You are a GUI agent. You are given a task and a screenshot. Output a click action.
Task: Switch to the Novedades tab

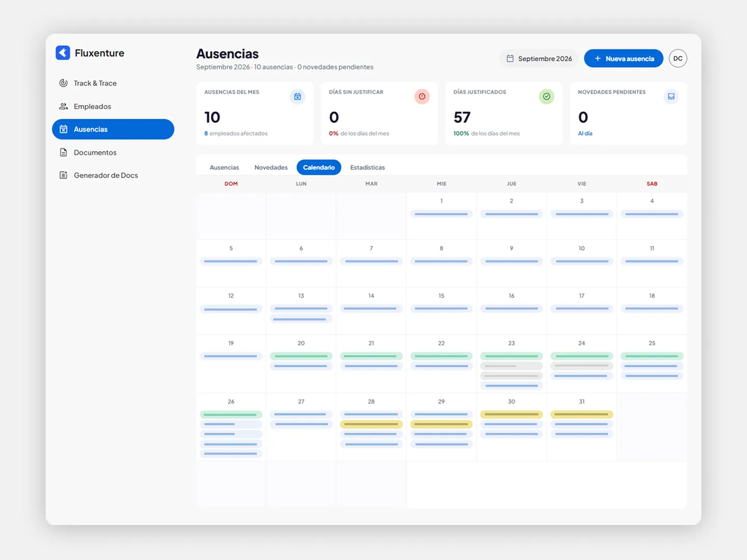pos(271,167)
